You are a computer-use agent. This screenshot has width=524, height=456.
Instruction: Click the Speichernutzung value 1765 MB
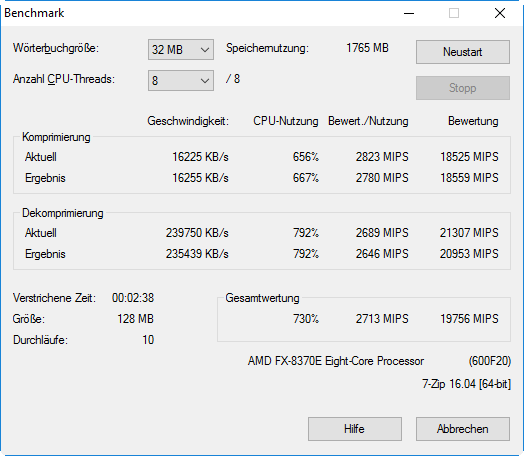(367, 48)
